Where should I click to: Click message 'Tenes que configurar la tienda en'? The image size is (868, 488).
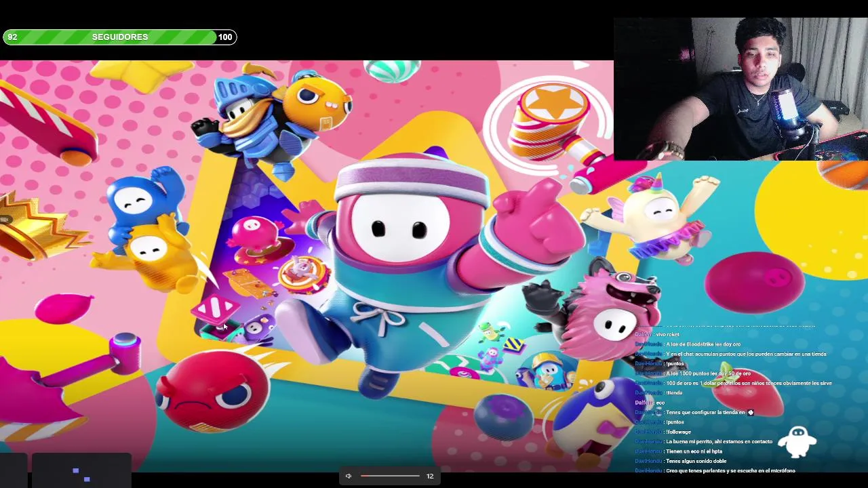[705, 412]
